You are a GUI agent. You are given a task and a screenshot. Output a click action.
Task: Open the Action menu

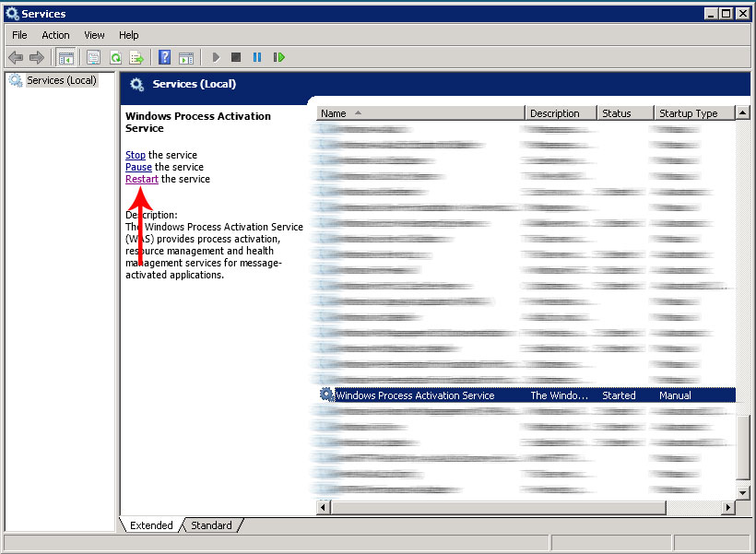click(x=55, y=35)
